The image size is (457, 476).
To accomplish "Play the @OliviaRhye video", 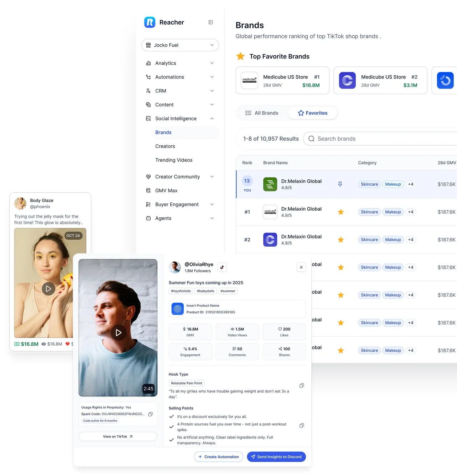I will (x=118, y=333).
